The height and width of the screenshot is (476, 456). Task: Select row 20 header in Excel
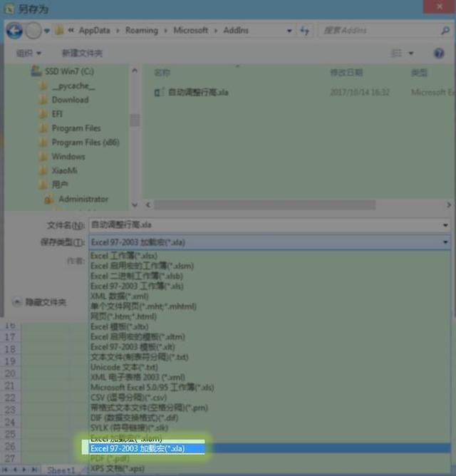(10, 373)
